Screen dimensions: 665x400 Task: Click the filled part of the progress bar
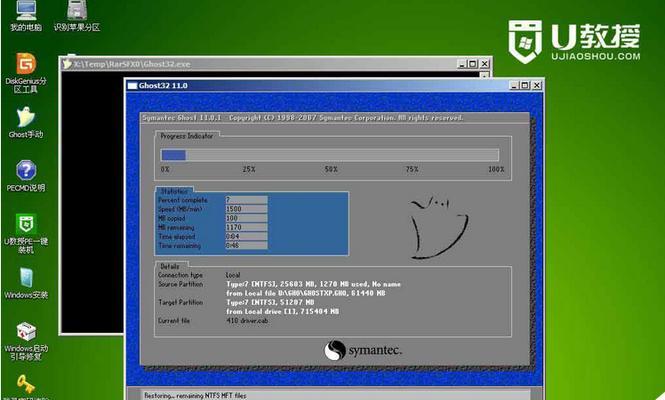point(173,155)
